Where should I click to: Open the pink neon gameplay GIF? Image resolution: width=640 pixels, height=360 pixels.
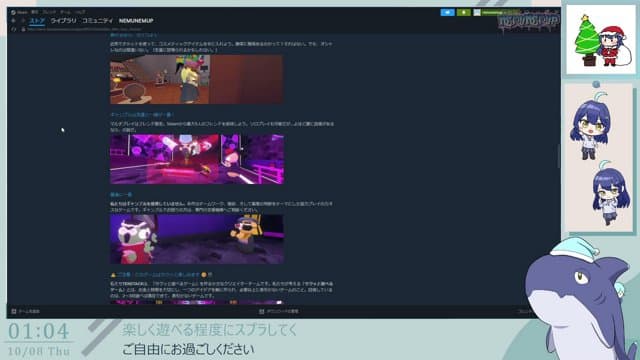[197, 159]
